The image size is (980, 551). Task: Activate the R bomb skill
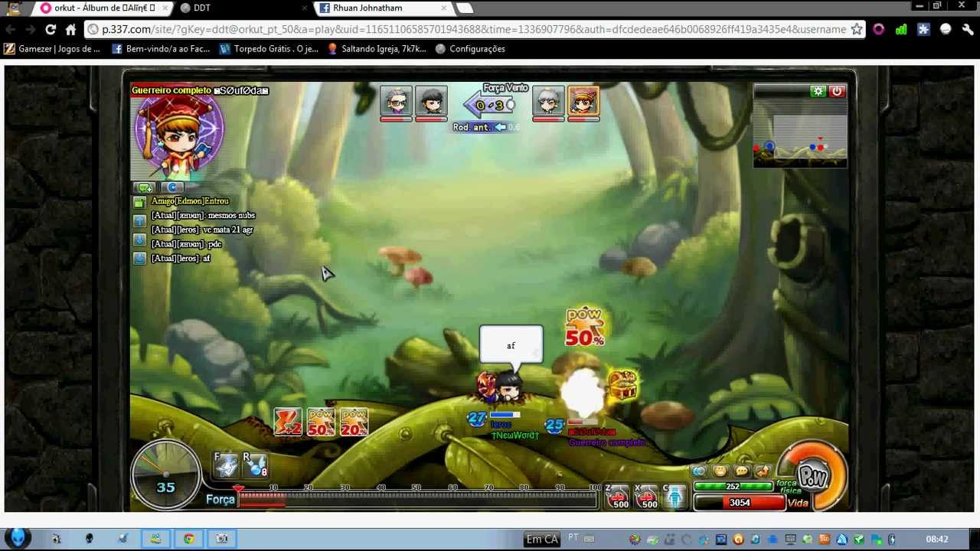pyautogui.click(x=255, y=464)
